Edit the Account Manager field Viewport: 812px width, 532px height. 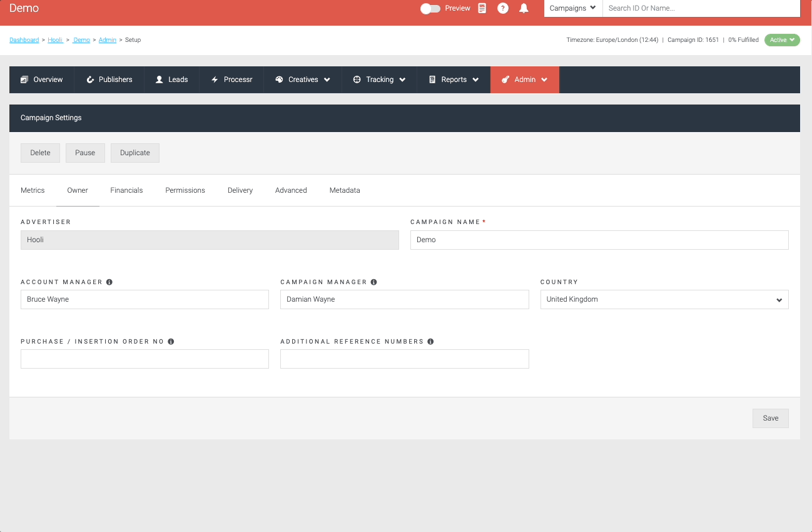click(145, 299)
